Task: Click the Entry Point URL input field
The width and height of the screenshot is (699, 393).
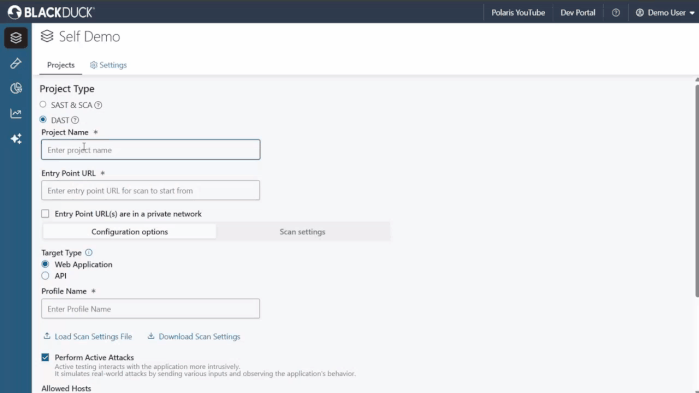Action: 151,190
